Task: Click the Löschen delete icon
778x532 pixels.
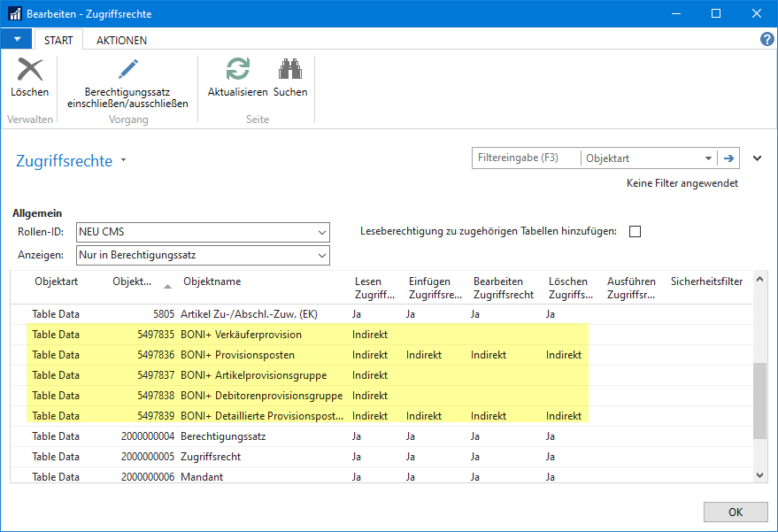Action: click(30, 71)
